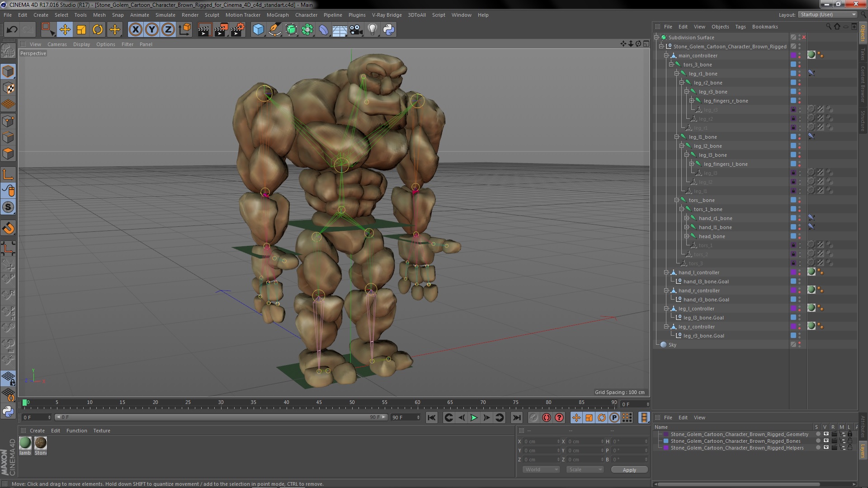The width and height of the screenshot is (868, 488).
Task: Collapse the main_controlleer tree node
Action: 666,56
